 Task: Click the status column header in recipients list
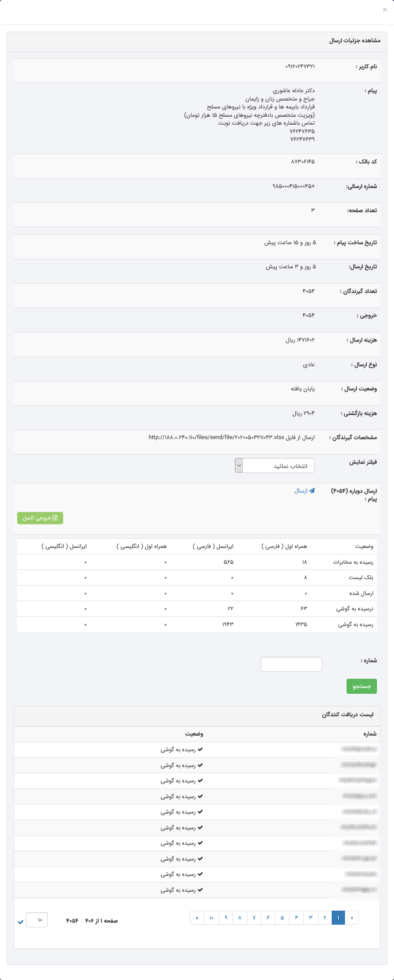[194, 734]
